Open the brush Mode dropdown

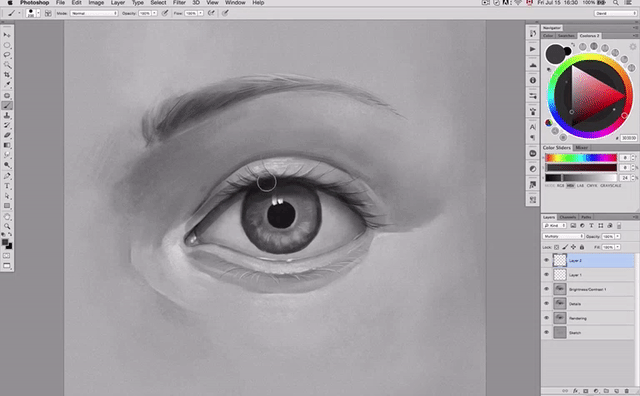94,13
